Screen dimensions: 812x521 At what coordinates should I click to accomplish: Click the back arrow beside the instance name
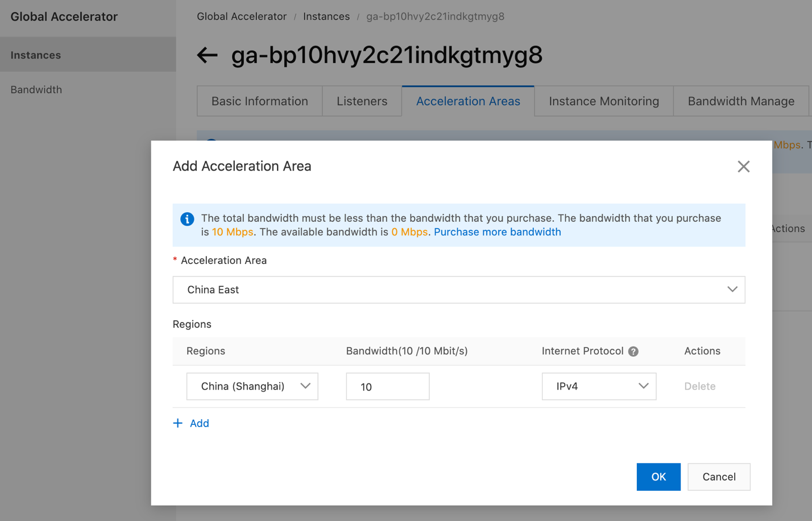click(208, 55)
